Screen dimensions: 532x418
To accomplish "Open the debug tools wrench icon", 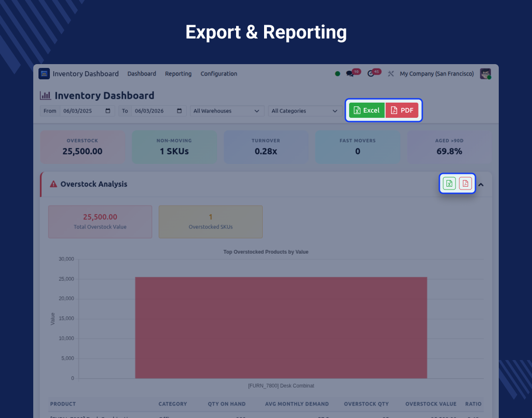I will (x=391, y=74).
